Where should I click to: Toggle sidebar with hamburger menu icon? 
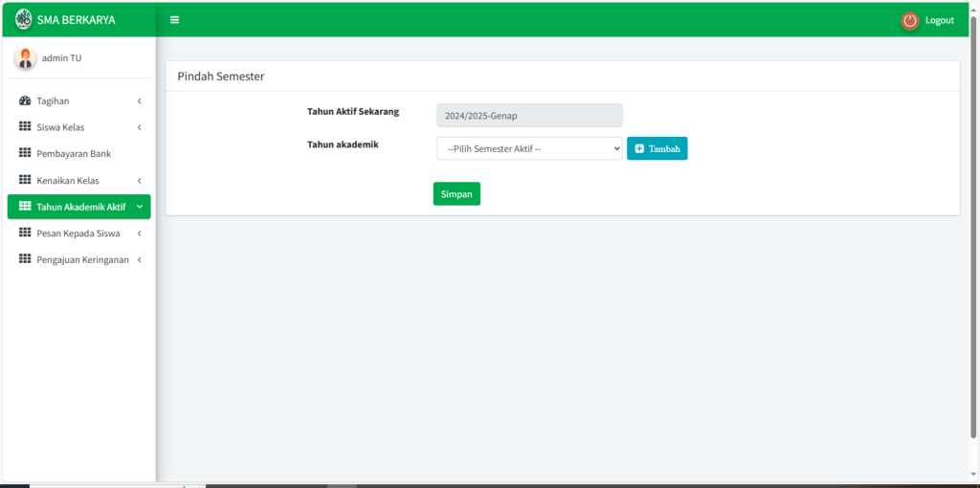click(174, 20)
